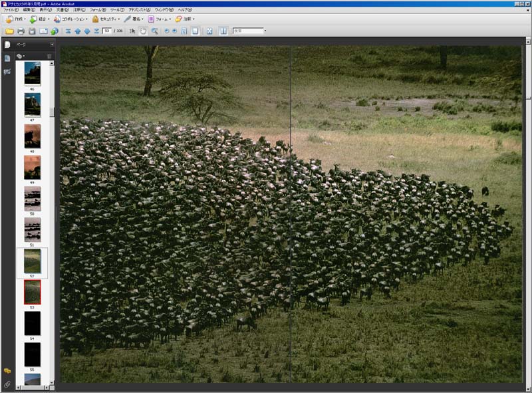Select page 54 thumbnail

[33, 323]
